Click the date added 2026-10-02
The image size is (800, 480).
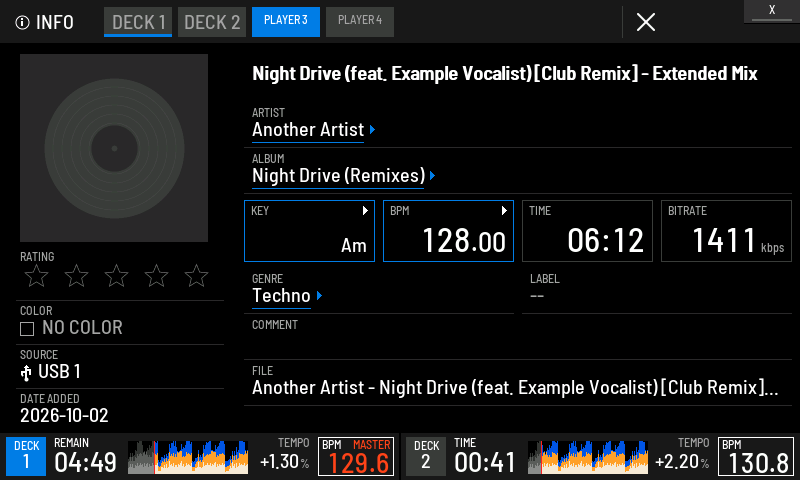tap(64, 416)
